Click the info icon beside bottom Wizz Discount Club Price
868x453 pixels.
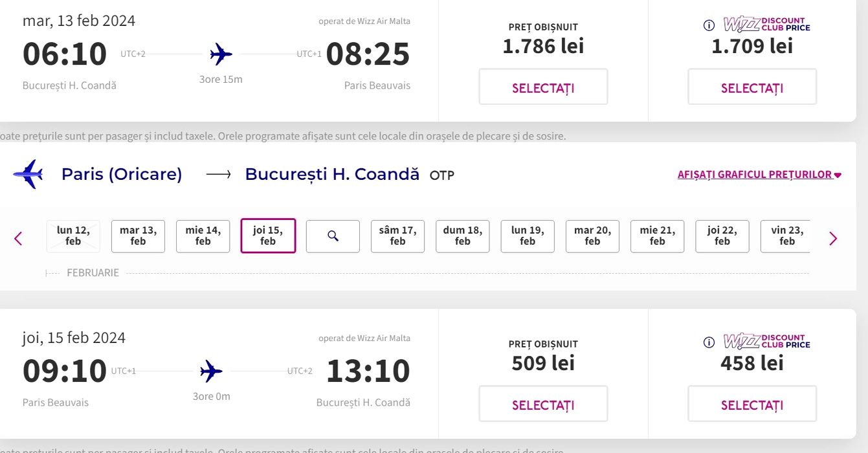point(709,342)
